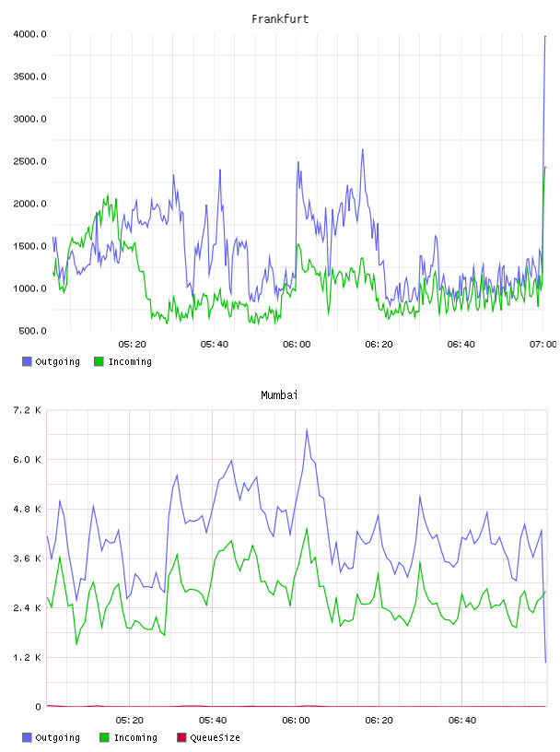Click the Frankfurt Outgoing spike peak near 4000

pyautogui.click(x=545, y=37)
